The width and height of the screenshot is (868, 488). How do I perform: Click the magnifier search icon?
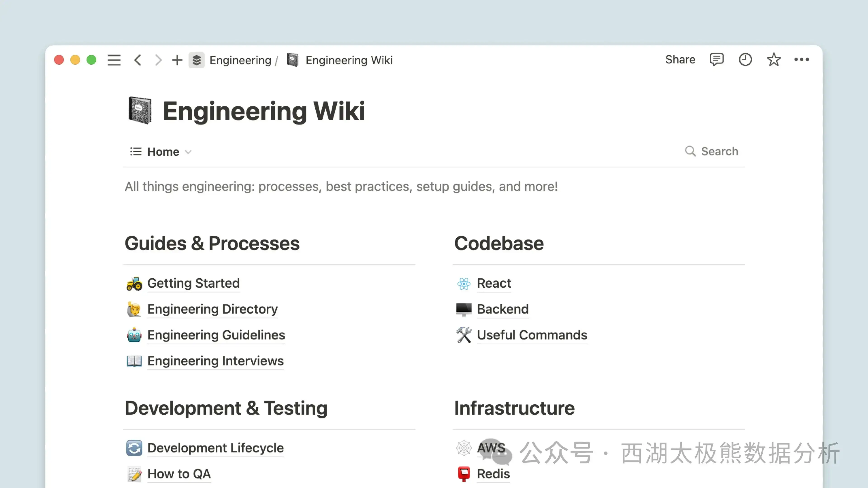pos(690,151)
